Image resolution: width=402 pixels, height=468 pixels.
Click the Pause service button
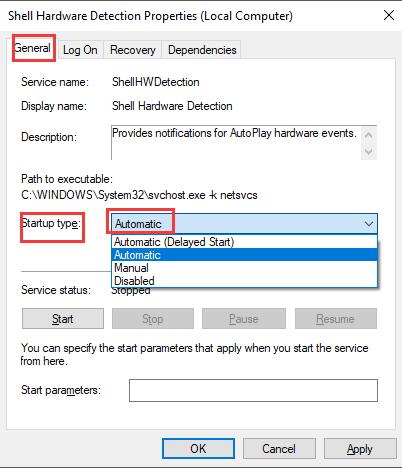[x=244, y=319]
